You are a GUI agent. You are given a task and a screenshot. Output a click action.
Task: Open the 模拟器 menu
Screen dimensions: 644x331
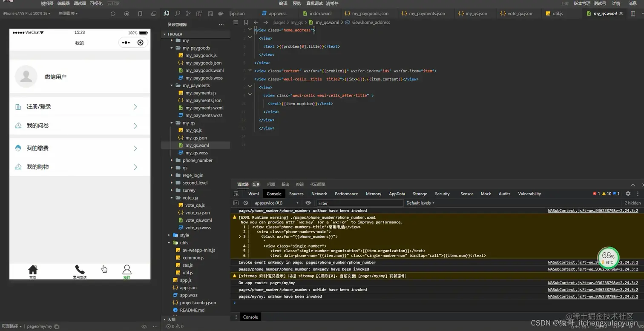(x=47, y=3)
